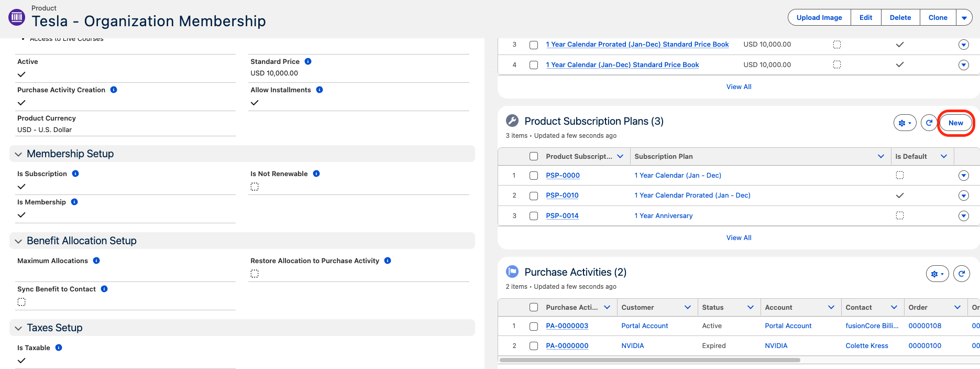
Task: Open Product Subscript... column menu
Action: coord(620,156)
